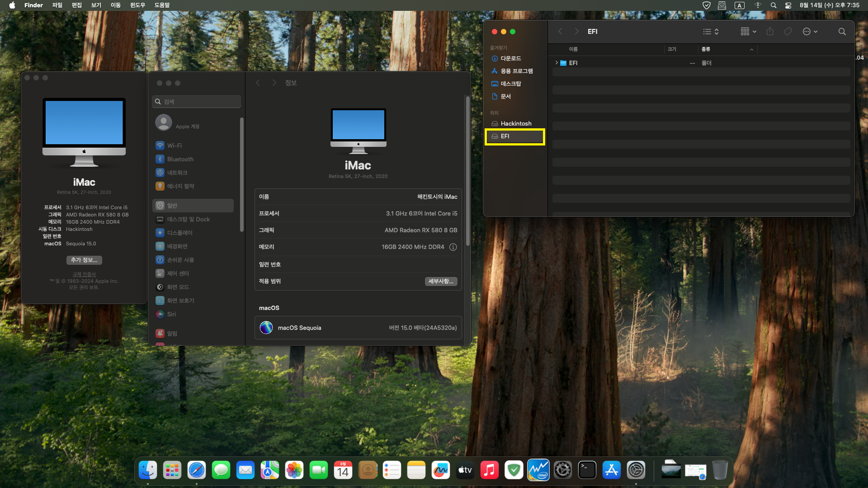Click date and time in menu bar
Viewport: 868px width, 488px height.
pos(830,5)
